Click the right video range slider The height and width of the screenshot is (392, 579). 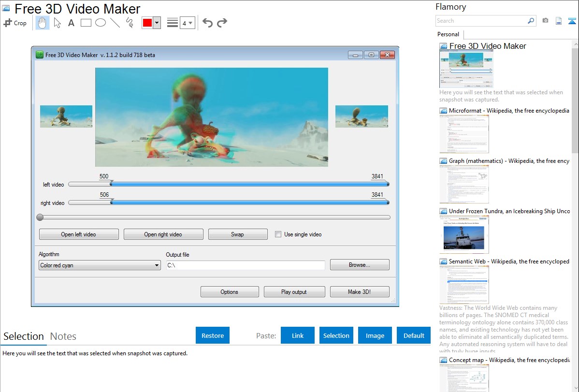229,203
